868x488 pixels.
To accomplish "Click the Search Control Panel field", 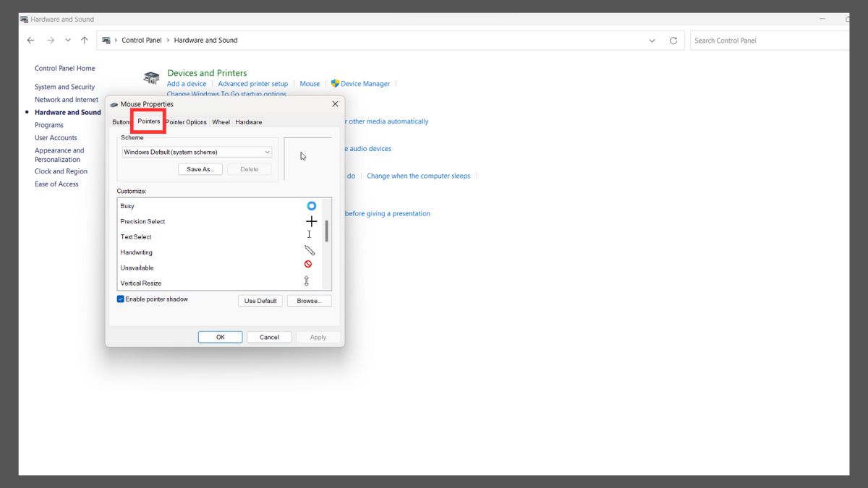I will [x=767, y=40].
